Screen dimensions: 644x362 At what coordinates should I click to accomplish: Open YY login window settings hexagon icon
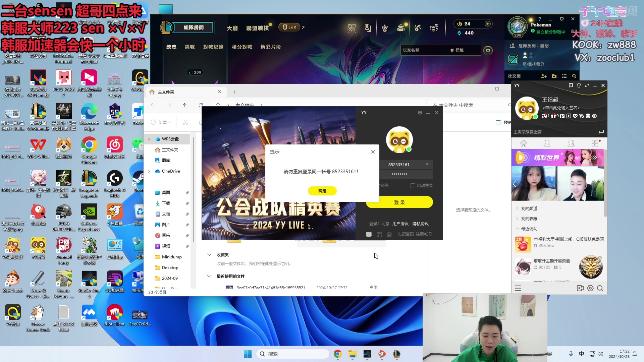tap(420, 113)
